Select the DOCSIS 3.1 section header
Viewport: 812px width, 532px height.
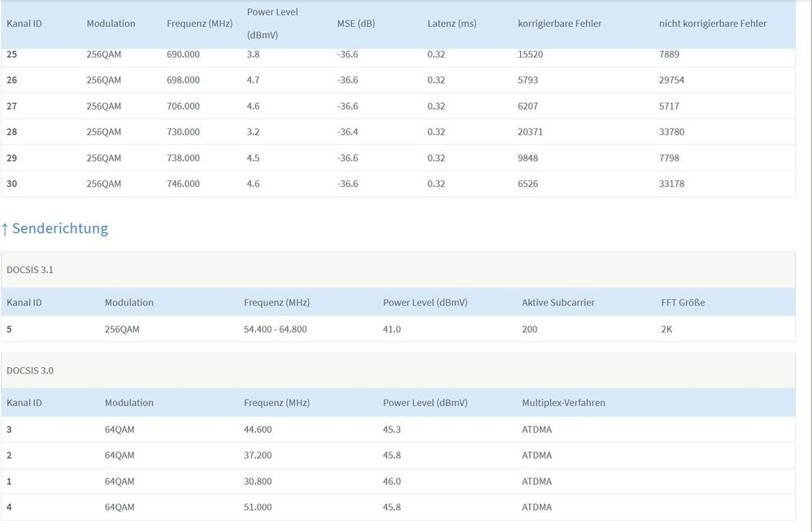pos(30,270)
